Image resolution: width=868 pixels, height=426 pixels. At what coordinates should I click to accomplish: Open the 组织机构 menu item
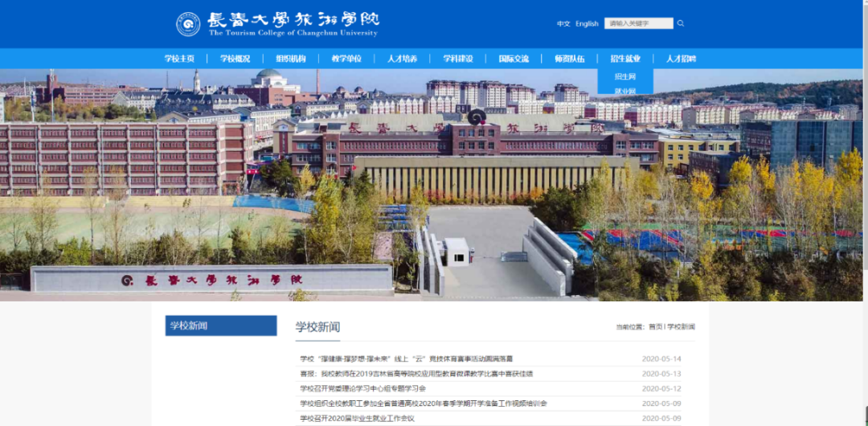click(x=291, y=59)
